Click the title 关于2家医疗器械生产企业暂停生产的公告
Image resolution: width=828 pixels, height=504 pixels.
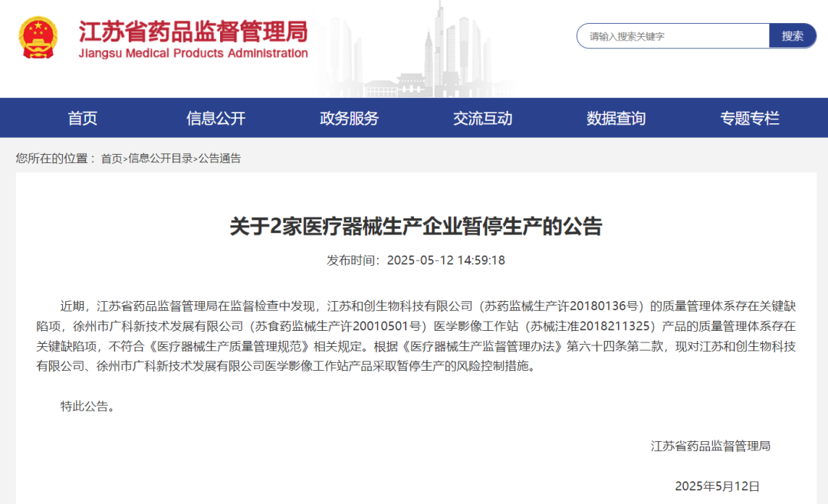tap(416, 227)
